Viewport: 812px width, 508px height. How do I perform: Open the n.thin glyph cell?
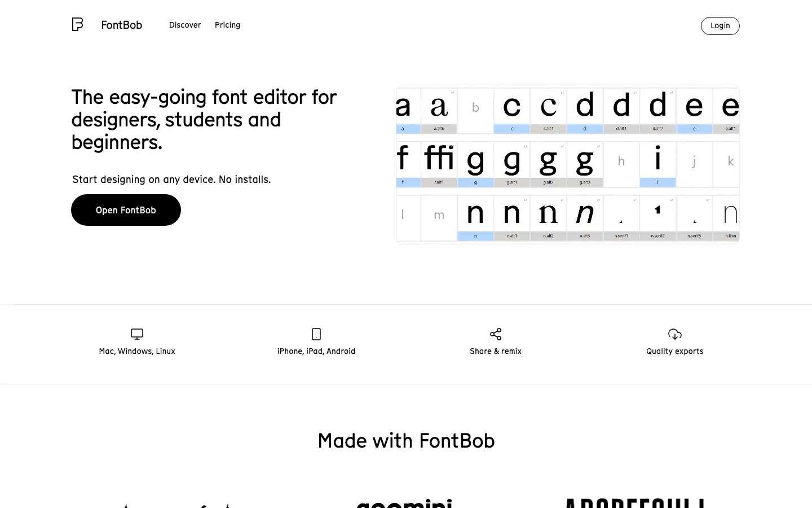click(x=730, y=217)
